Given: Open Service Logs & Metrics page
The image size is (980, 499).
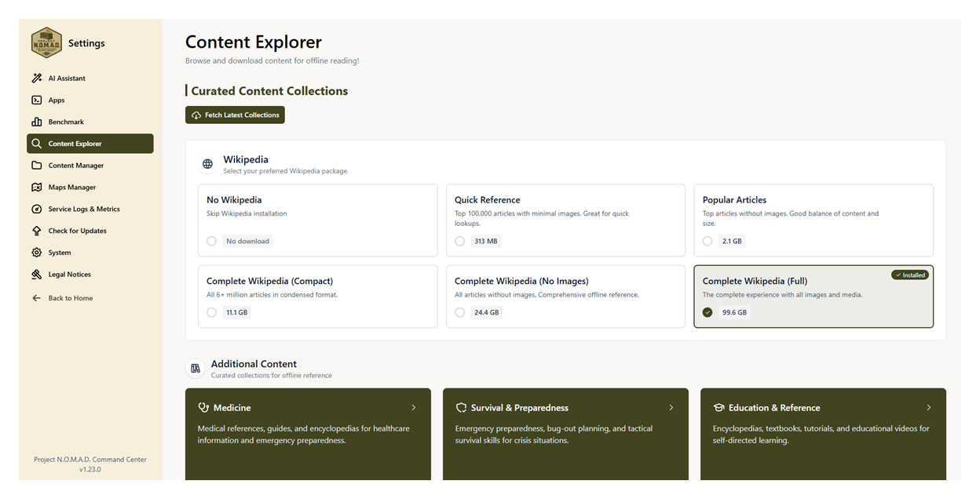Looking at the screenshot, I should (90, 209).
